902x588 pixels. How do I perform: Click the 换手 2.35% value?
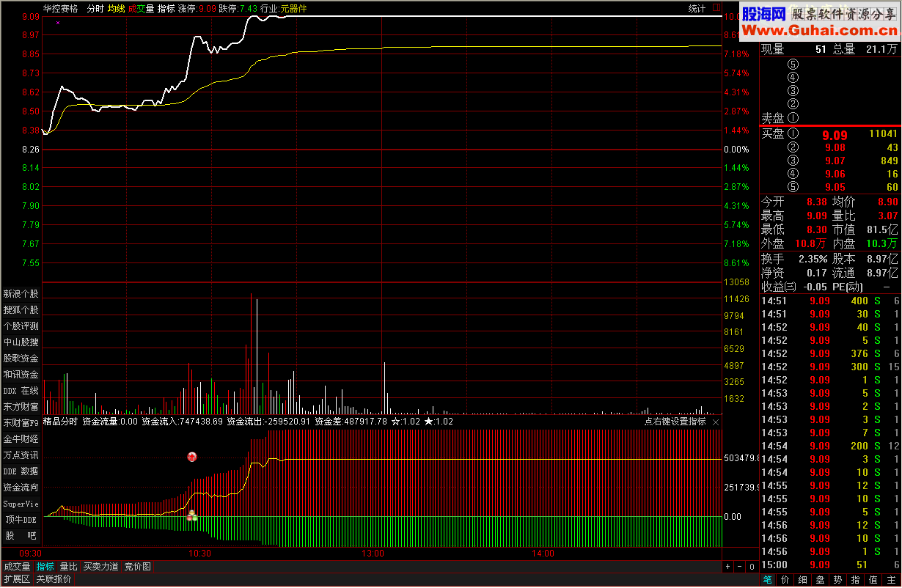tap(813, 259)
